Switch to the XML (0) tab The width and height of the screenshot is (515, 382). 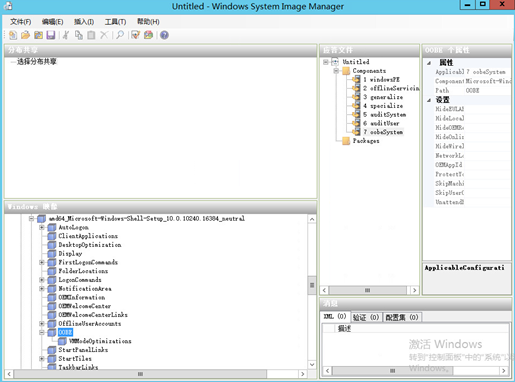click(x=335, y=316)
